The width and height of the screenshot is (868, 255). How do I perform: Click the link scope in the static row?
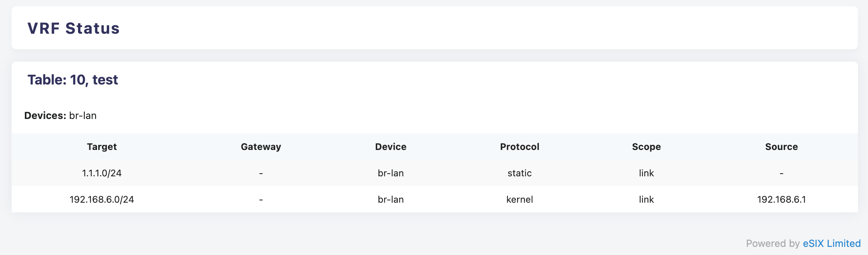pos(646,173)
